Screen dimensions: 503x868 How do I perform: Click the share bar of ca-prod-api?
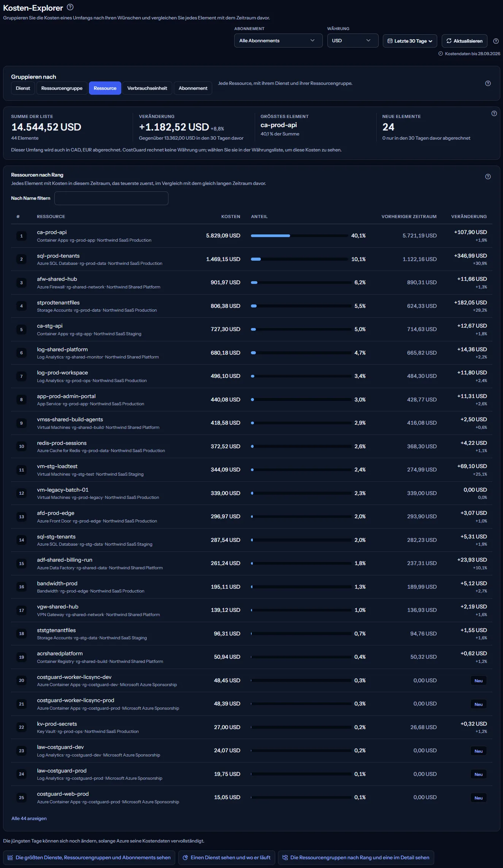click(x=299, y=236)
